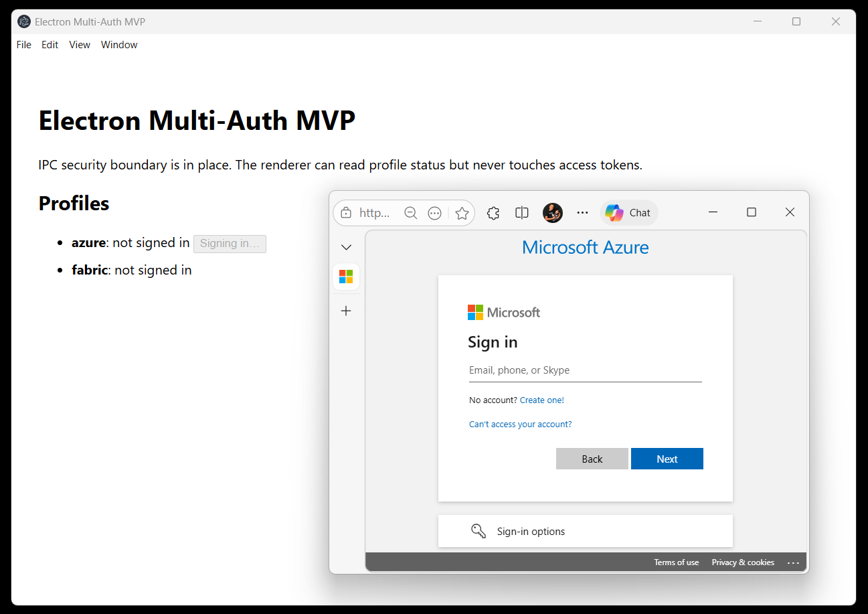Click the Back button
868x614 pixels.
[x=592, y=459]
